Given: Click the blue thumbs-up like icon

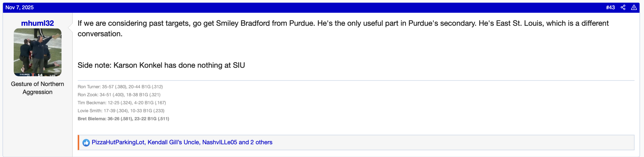Looking at the screenshot, I should tap(86, 143).
